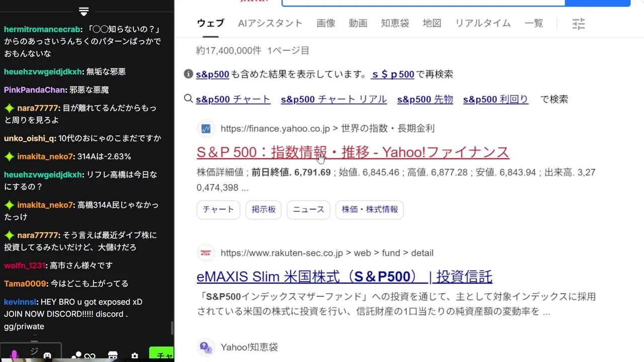Click the magnifier icon before related searches
The width and height of the screenshot is (644, 362).
coord(188,99)
